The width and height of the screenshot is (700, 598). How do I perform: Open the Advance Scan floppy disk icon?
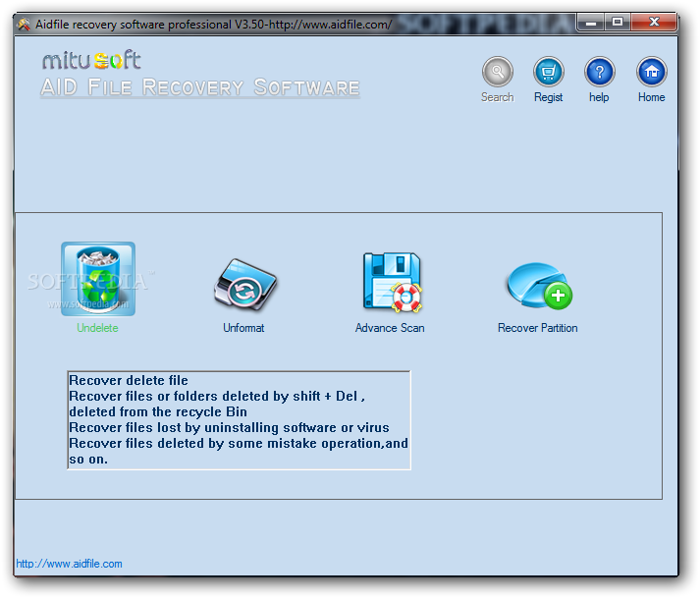(x=391, y=283)
